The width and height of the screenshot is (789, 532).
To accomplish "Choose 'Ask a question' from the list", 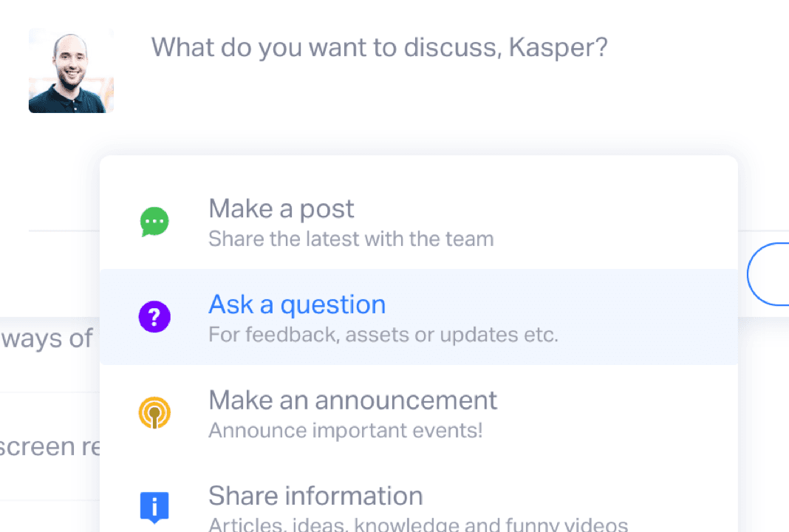I will coord(419,316).
